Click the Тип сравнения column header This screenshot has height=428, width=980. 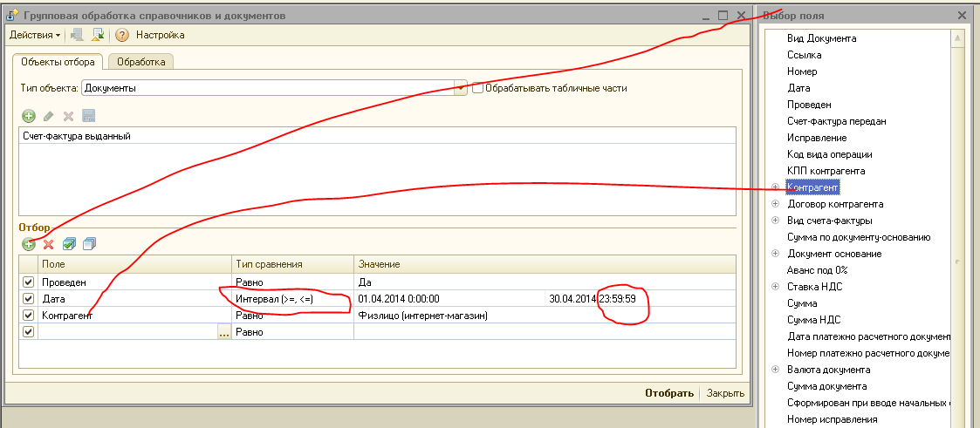(x=292, y=264)
